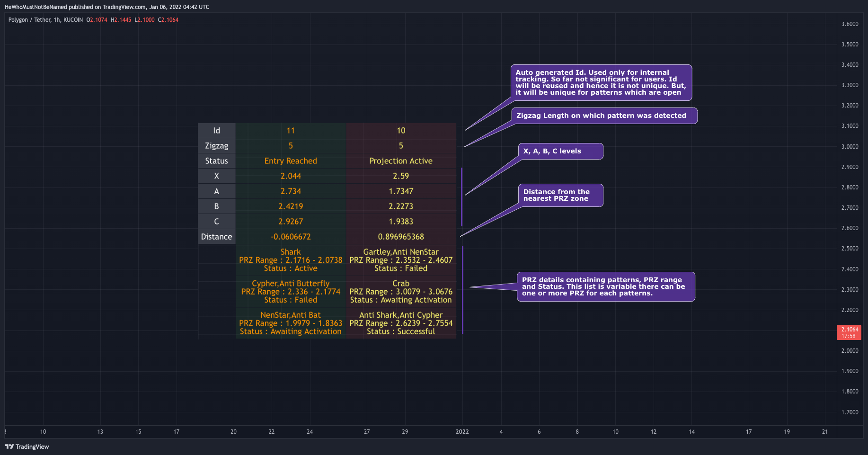Image resolution: width=868 pixels, height=455 pixels.
Task: Click the X row label
Action: pyautogui.click(x=216, y=176)
